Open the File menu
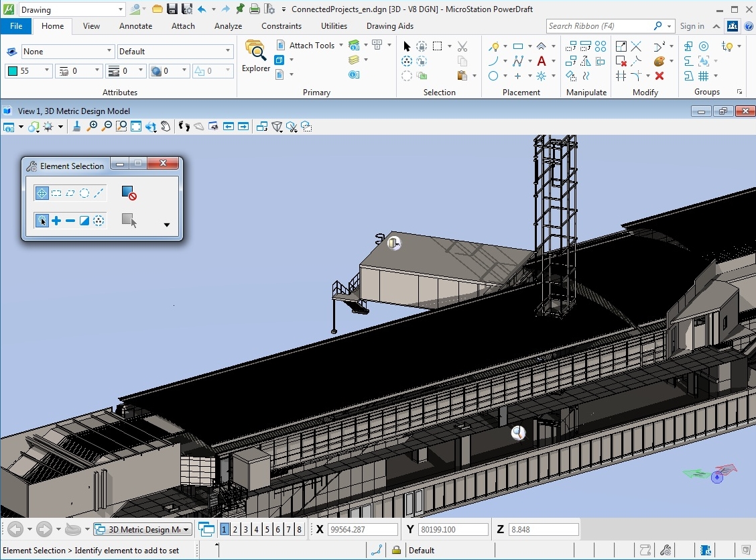 pos(16,26)
